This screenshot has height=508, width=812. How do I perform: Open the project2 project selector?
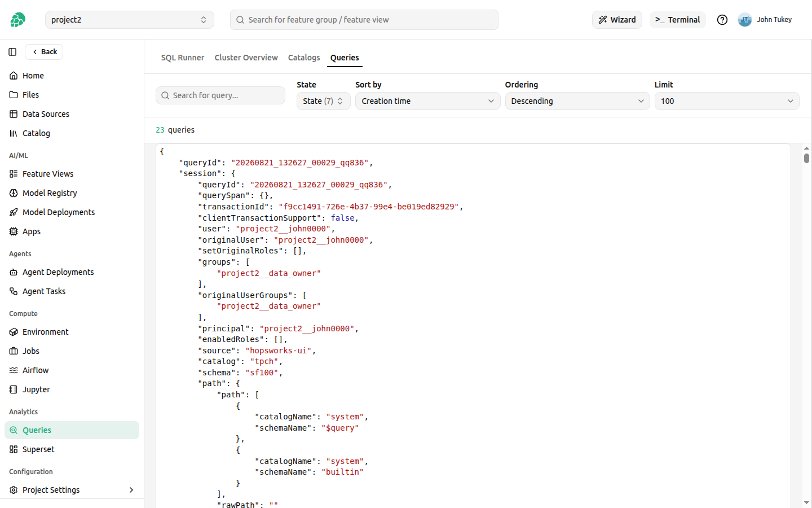[x=130, y=20]
